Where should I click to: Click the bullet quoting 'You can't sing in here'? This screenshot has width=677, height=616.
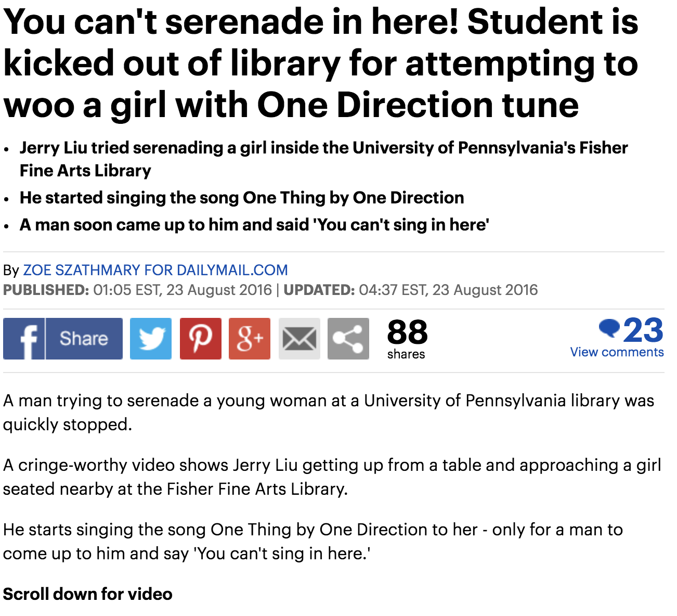pyautogui.click(x=254, y=225)
